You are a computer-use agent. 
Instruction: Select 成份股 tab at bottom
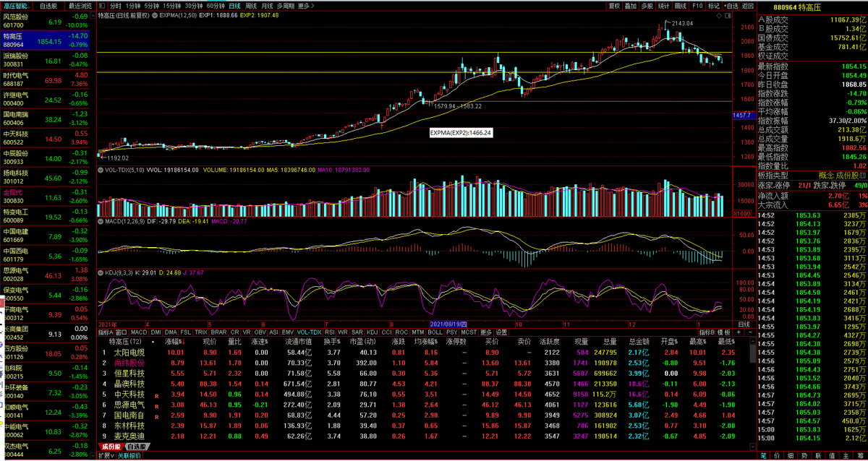coord(111,447)
